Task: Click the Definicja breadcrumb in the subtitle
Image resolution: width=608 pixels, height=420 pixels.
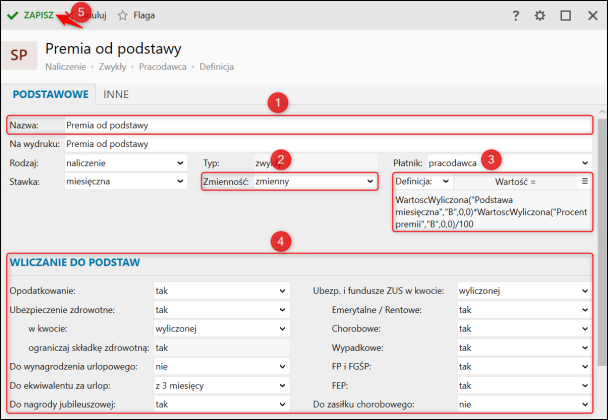Action: (x=216, y=67)
